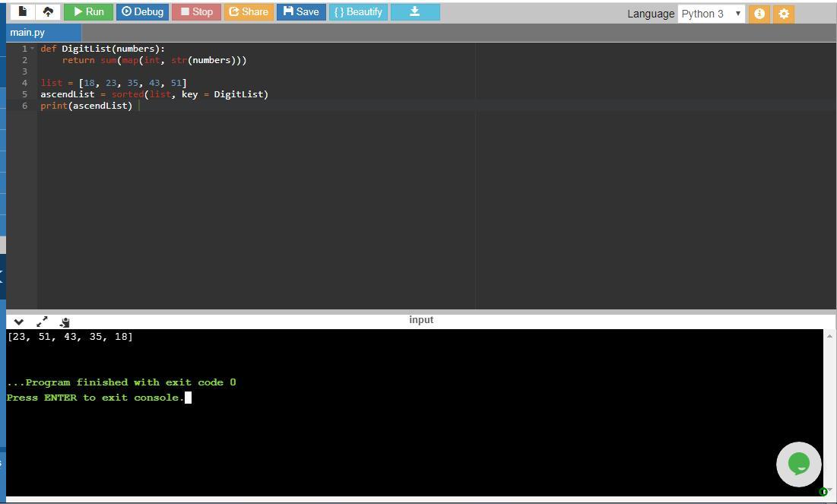The image size is (837, 504).
Task: Open the info icon next to Language
Action: coord(759,14)
